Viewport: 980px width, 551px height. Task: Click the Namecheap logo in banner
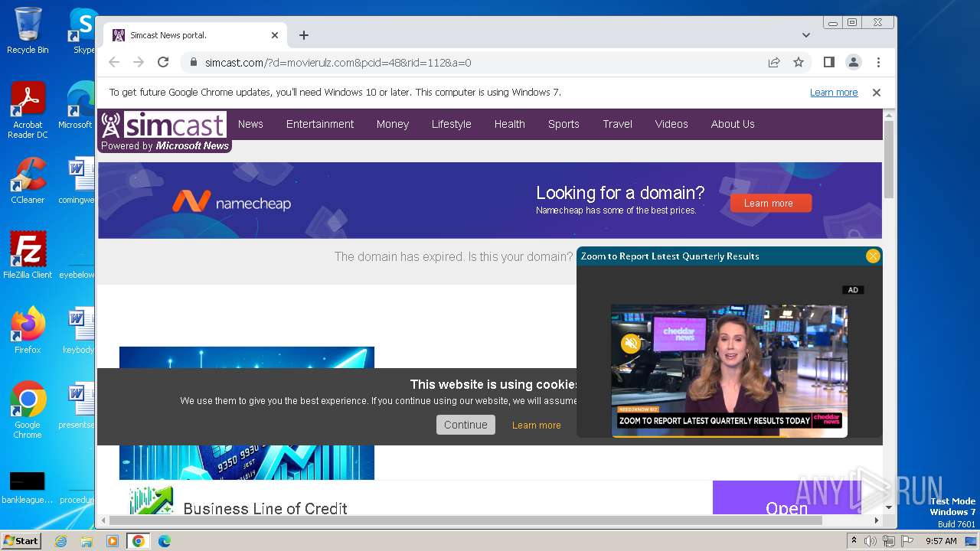(x=232, y=202)
